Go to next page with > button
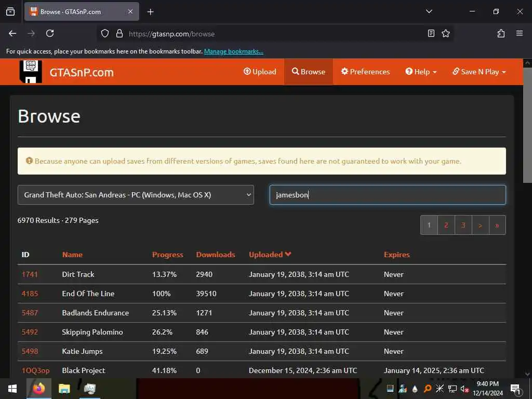 480,225
